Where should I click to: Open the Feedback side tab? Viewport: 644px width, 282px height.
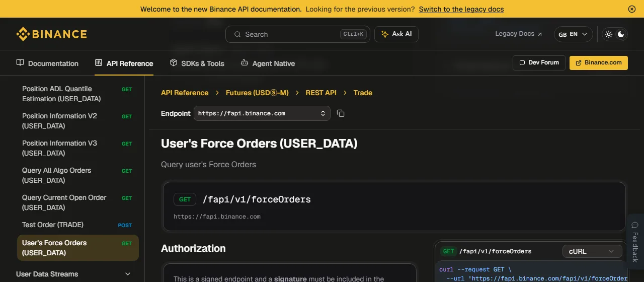click(635, 242)
